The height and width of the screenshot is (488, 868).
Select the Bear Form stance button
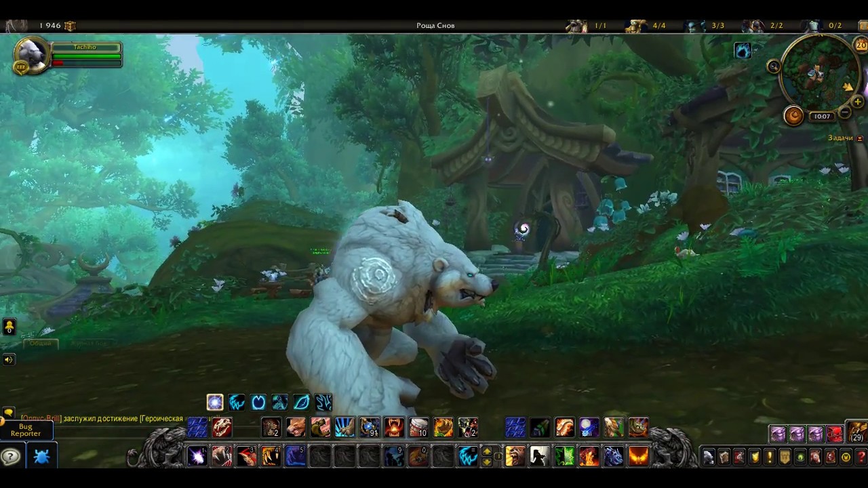click(237, 402)
